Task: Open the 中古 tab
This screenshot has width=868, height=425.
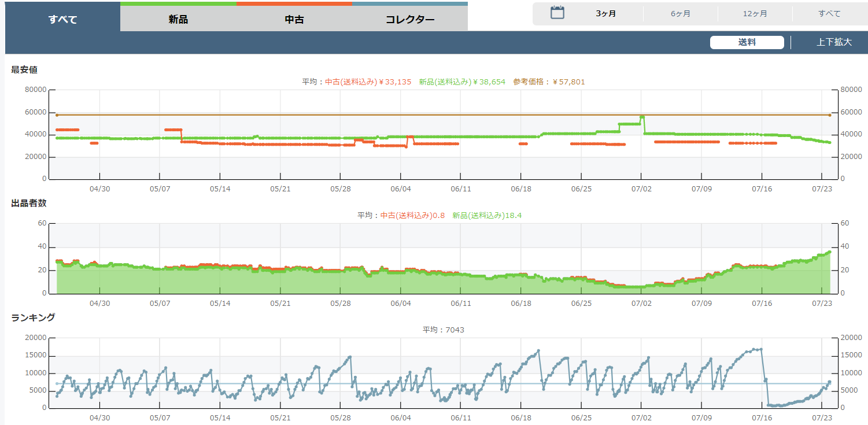Action: (x=294, y=19)
